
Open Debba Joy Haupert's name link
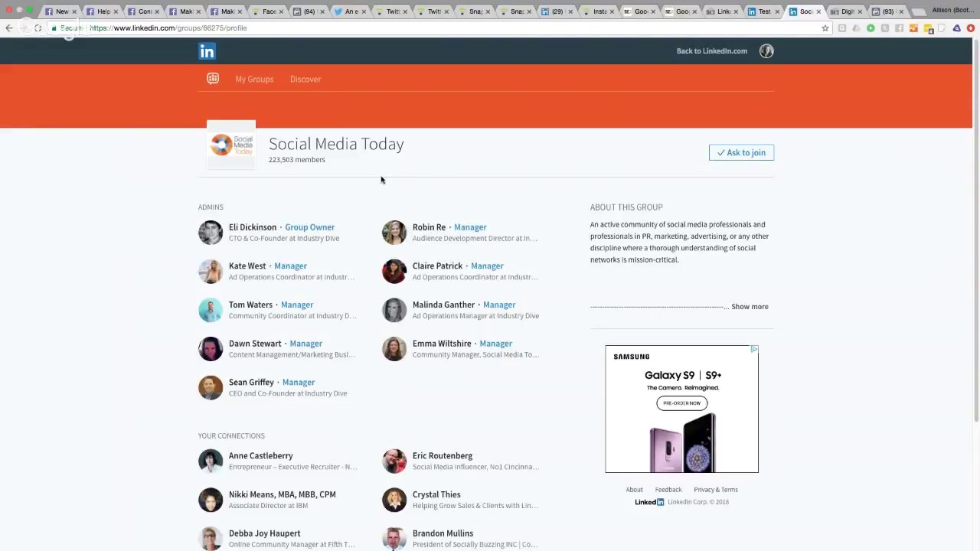[264, 533]
